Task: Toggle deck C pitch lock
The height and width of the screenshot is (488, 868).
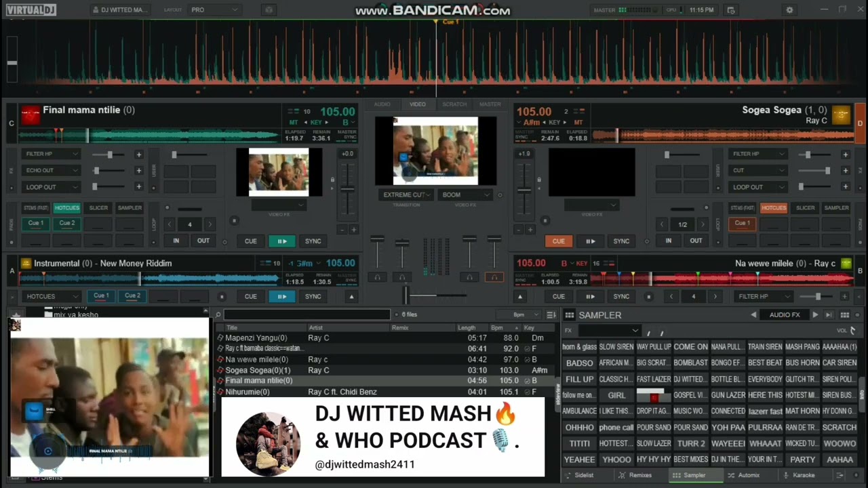Action: pos(332,180)
